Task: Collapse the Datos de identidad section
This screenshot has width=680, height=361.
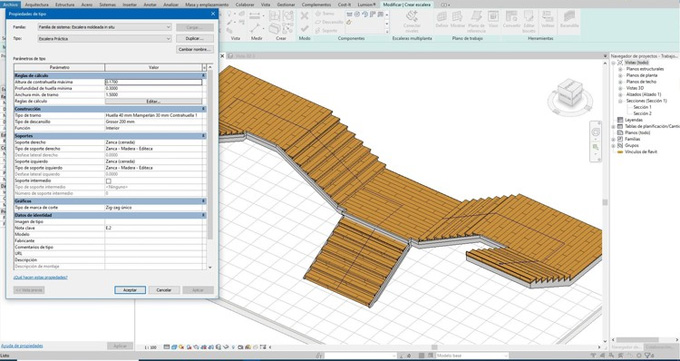Action: (x=203, y=215)
